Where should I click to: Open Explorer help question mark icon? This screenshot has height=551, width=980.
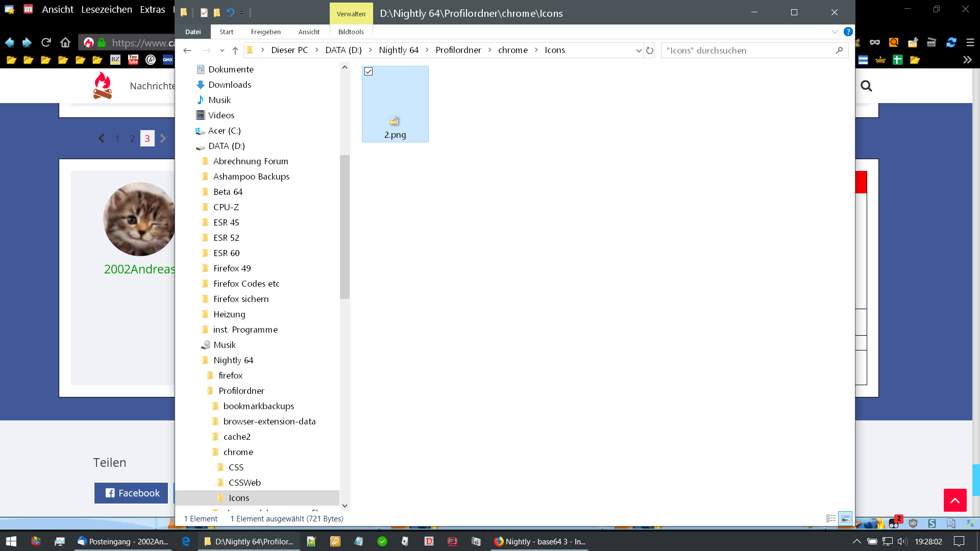point(848,32)
